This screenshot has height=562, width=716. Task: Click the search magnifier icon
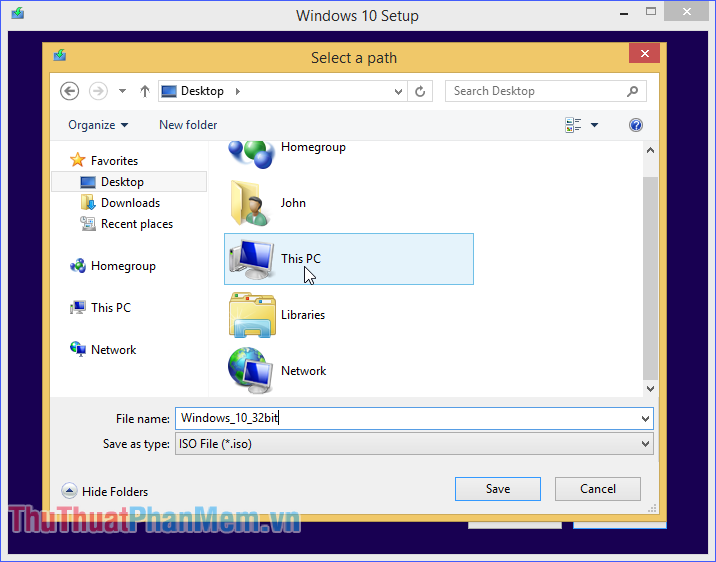(632, 91)
